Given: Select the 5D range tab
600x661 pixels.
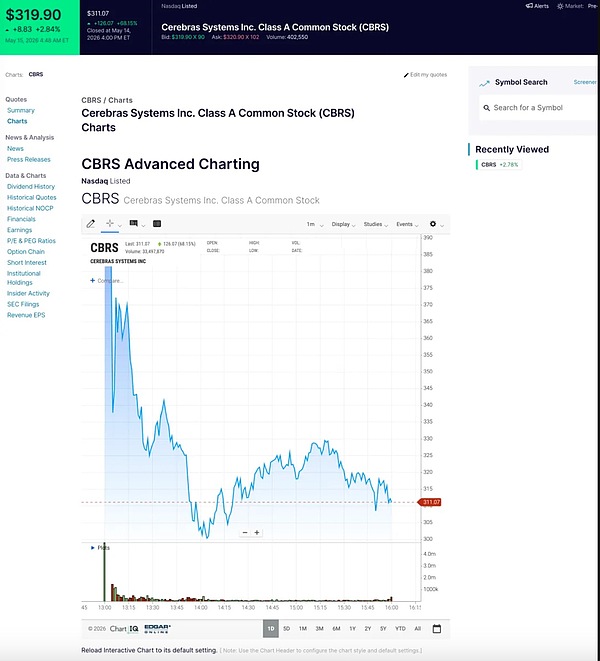Looking at the screenshot, I should (287, 629).
